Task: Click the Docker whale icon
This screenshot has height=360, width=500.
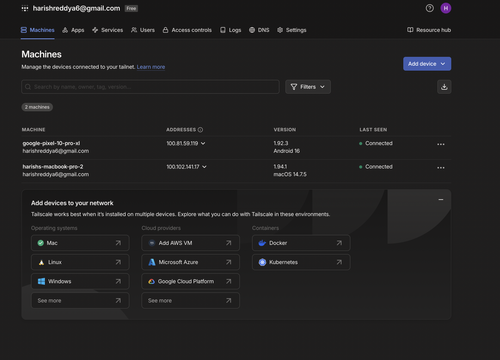Action: [262, 243]
